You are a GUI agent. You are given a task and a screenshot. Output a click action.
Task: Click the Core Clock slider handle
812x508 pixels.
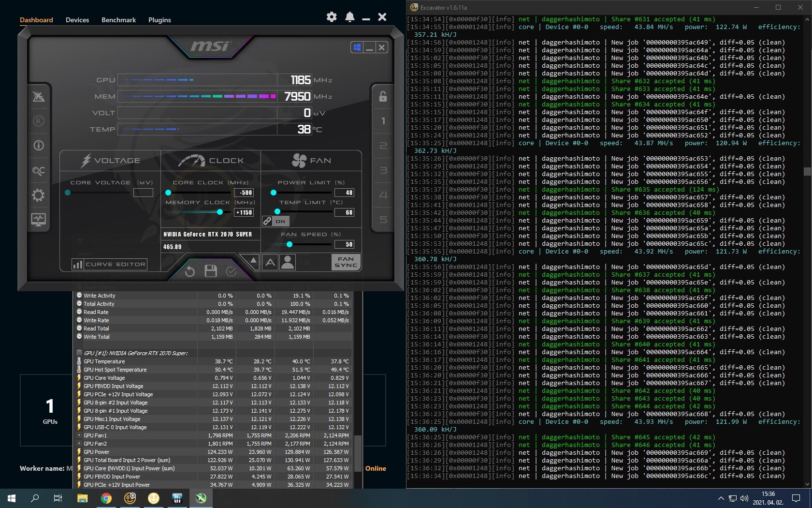(168, 193)
